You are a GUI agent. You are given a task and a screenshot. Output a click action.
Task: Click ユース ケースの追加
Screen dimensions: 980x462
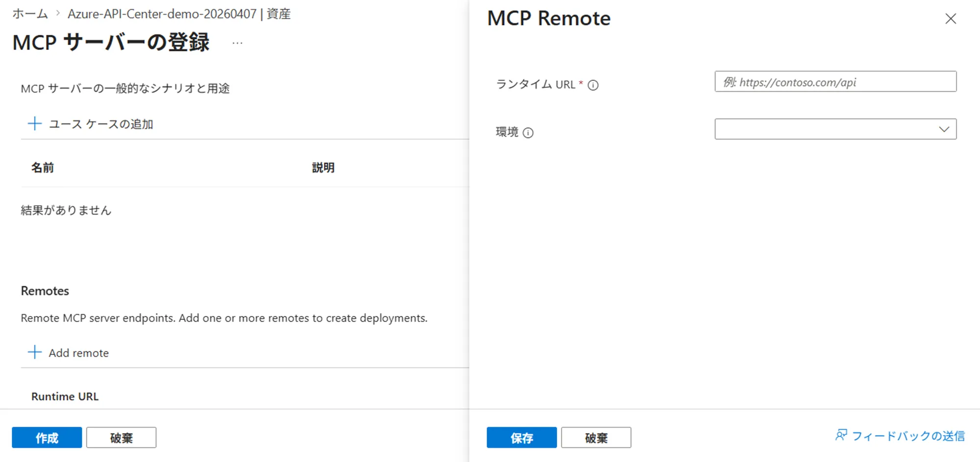coord(101,124)
